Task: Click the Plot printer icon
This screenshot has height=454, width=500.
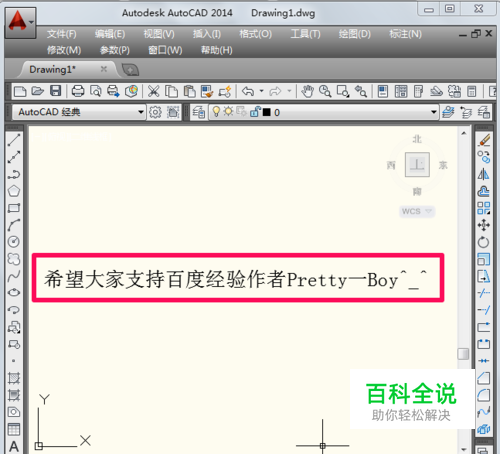Action: [x=78, y=91]
